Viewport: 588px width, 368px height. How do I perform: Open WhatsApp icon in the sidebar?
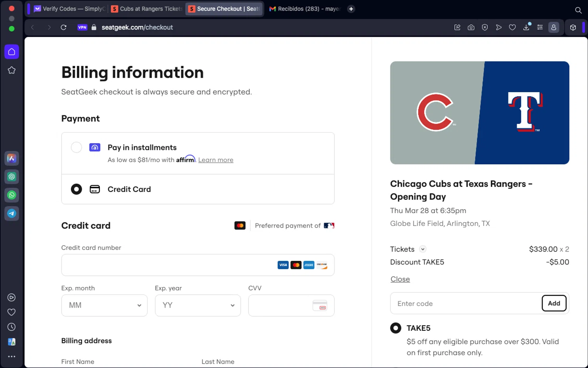point(12,195)
